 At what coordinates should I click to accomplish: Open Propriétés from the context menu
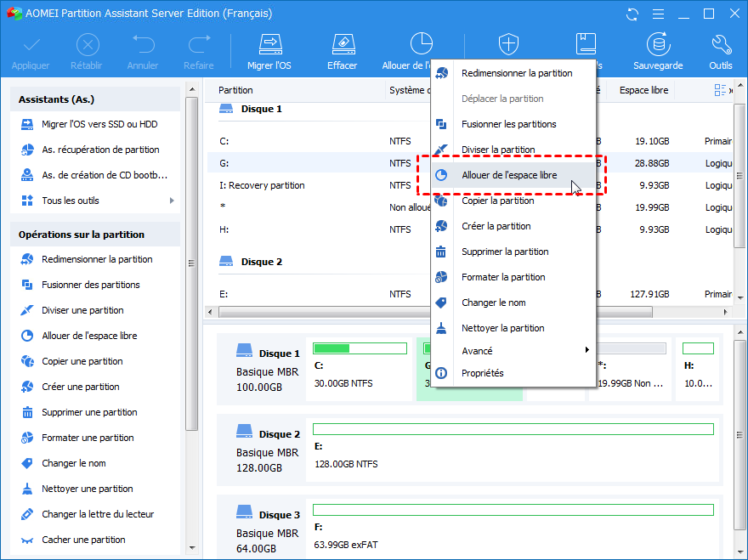pyautogui.click(x=513, y=374)
